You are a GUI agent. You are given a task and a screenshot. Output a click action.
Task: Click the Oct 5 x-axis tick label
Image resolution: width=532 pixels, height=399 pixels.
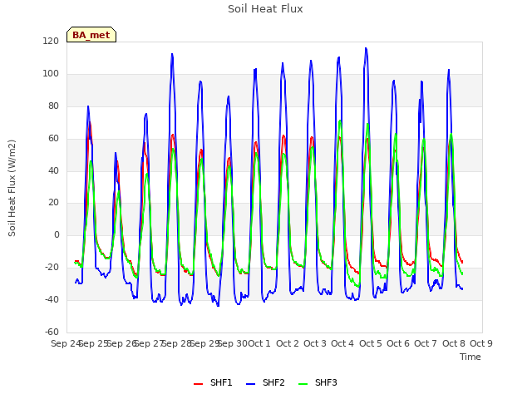371,343
